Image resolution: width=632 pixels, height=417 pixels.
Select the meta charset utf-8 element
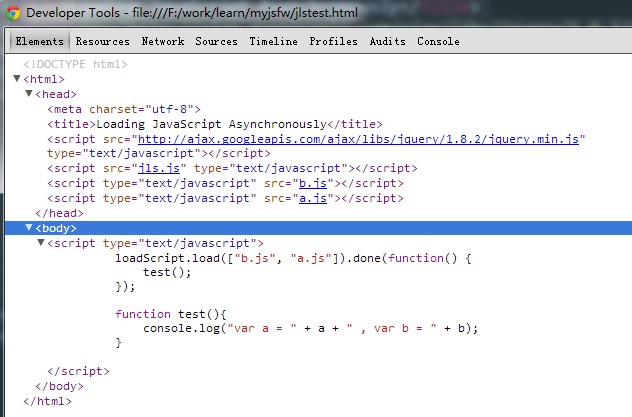click(124, 109)
